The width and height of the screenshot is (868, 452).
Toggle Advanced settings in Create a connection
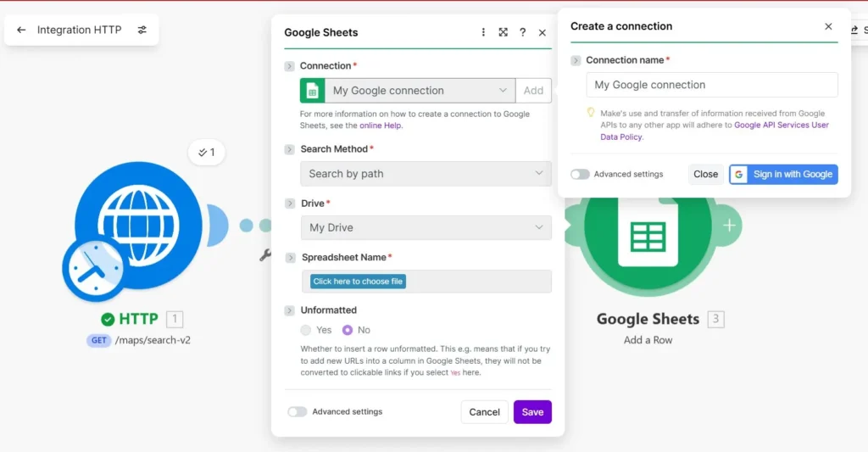(x=580, y=174)
